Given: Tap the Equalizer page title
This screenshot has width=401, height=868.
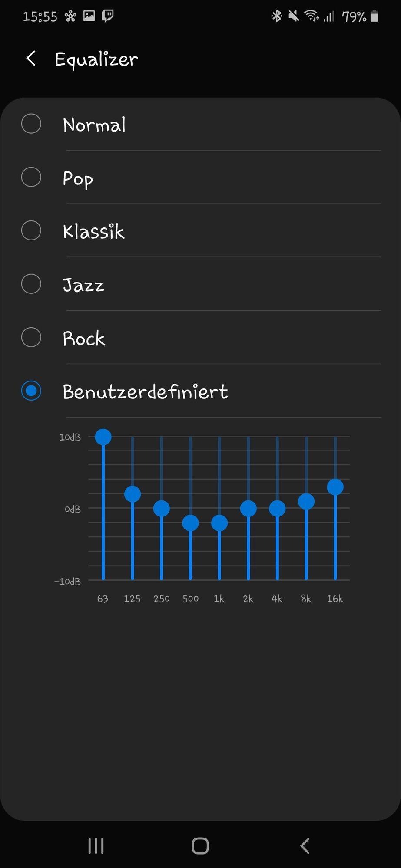Looking at the screenshot, I should pyautogui.click(x=96, y=59).
